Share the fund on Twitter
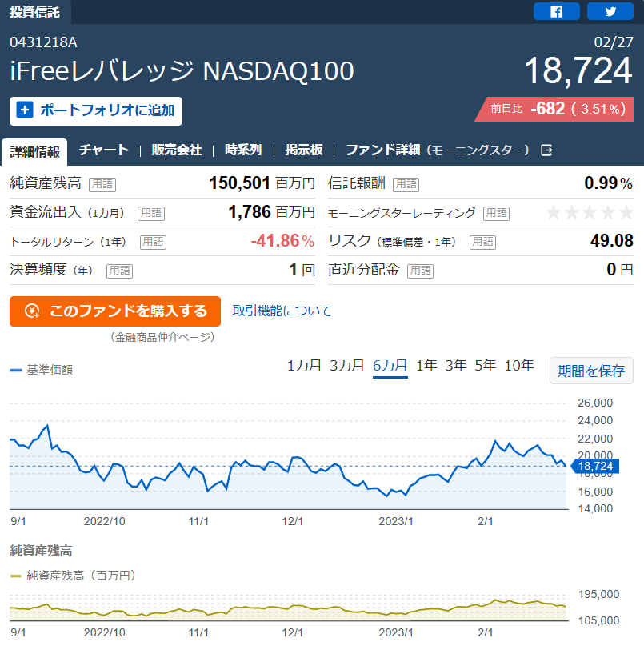 pos(610,11)
